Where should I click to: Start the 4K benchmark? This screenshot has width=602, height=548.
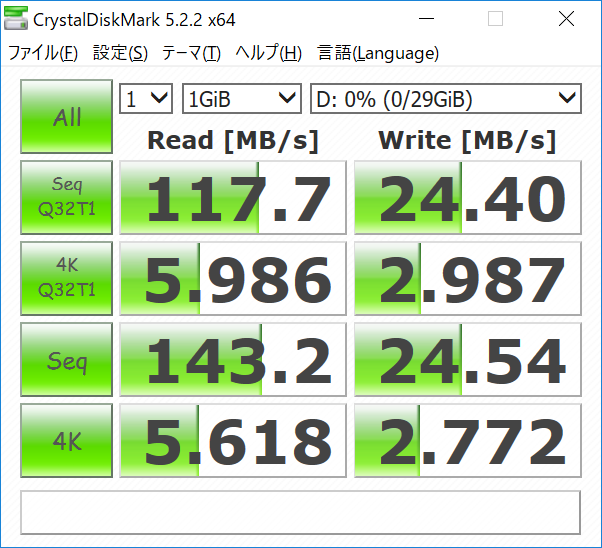pos(66,440)
